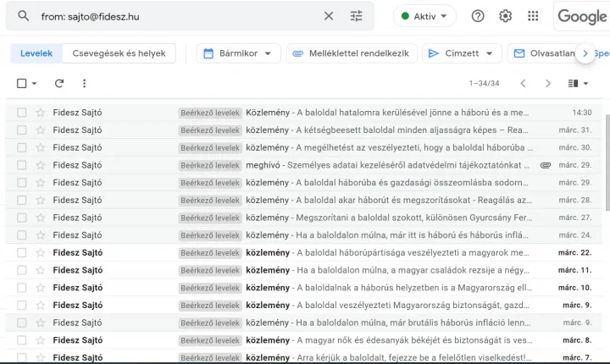Check the márc. 30. email checkbox

(22, 147)
